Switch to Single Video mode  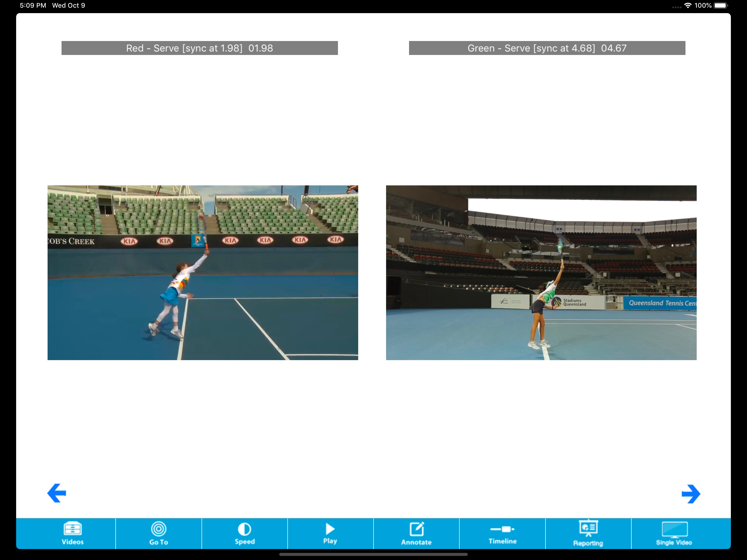point(674,533)
